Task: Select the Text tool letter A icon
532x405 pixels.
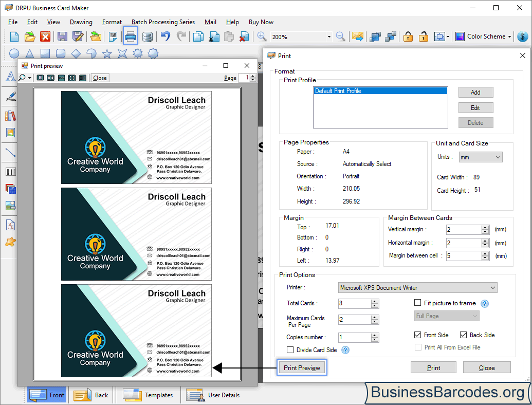Action: [x=10, y=77]
